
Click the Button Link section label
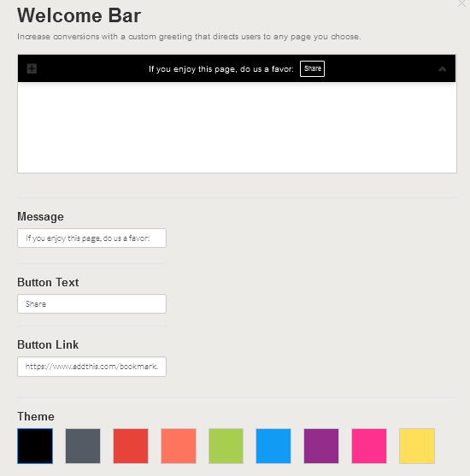tap(48, 345)
